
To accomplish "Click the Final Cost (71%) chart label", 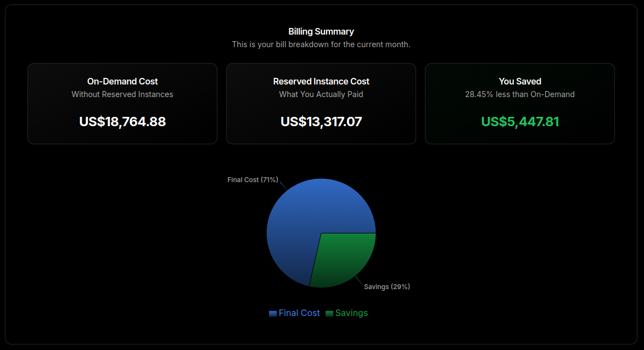I will click(x=253, y=179).
